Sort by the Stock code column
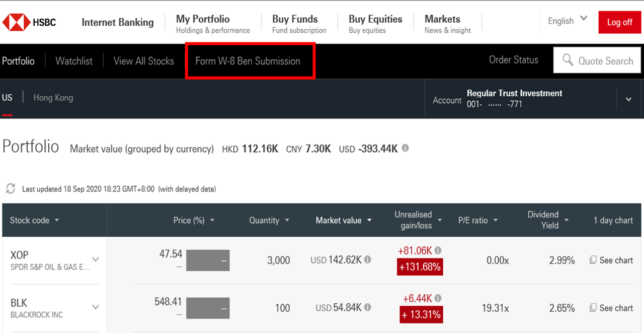644x333 pixels. [x=35, y=220]
